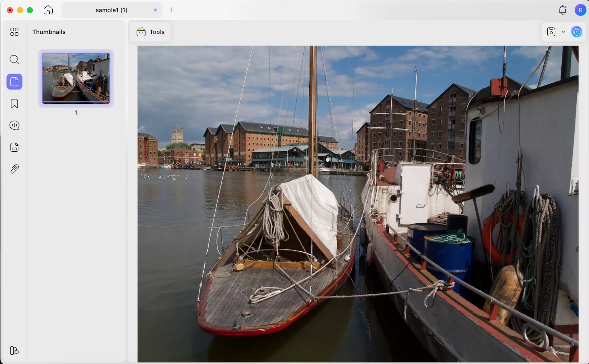The width and height of the screenshot is (589, 364).
Task: Click the save icon in top toolbar
Action: (x=551, y=32)
